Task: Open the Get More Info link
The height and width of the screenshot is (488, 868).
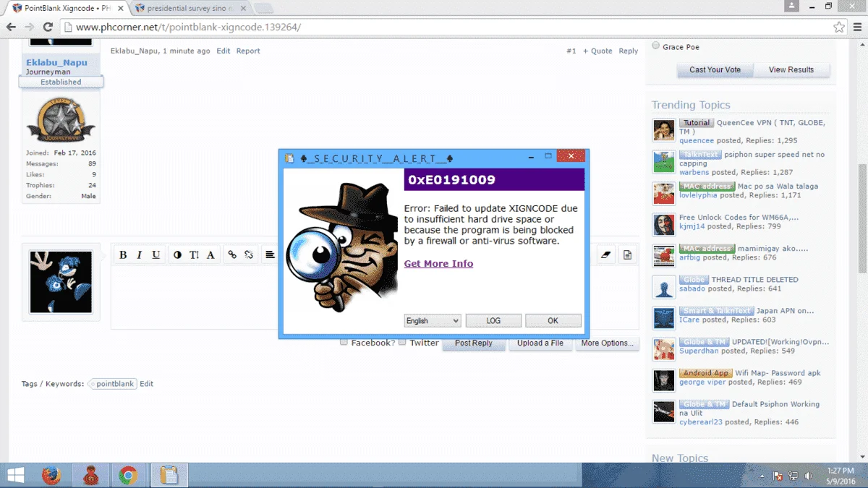Action: [x=438, y=263]
